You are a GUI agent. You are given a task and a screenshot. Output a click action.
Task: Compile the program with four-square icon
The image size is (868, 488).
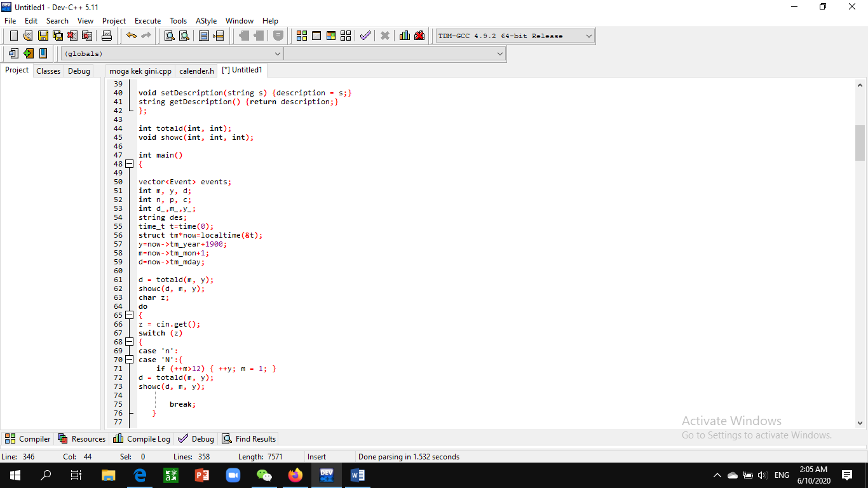[302, 36]
